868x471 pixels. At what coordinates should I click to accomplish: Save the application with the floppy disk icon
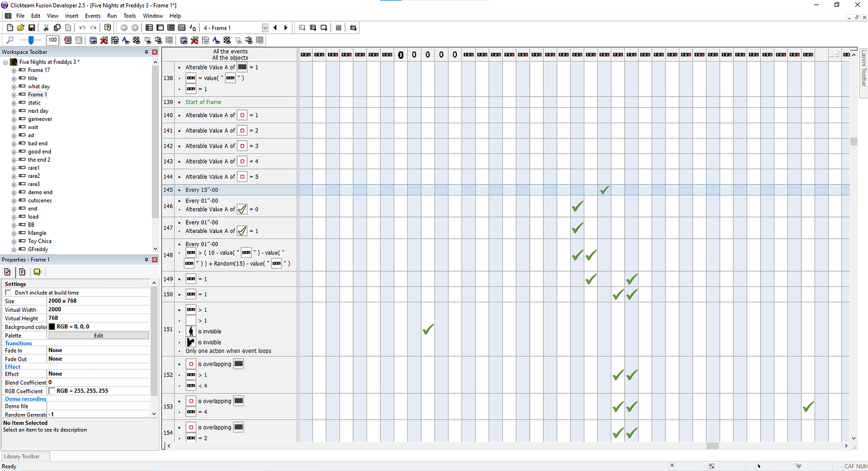(x=31, y=28)
